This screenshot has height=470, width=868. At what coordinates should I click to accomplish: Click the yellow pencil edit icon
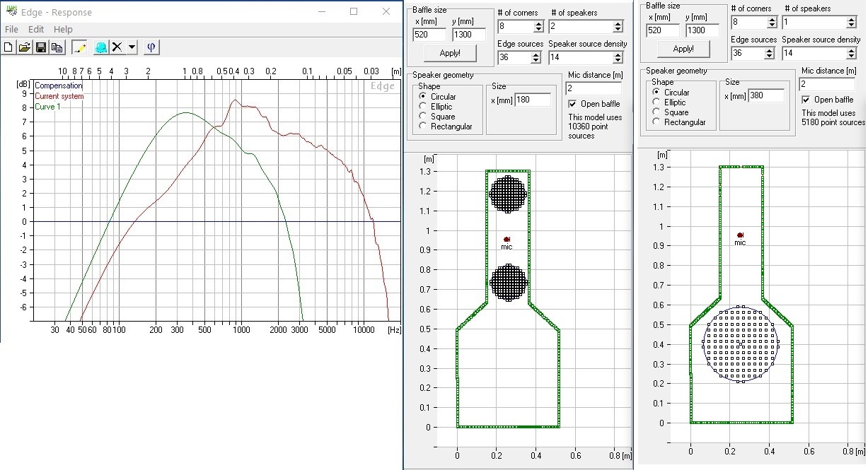(80, 47)
